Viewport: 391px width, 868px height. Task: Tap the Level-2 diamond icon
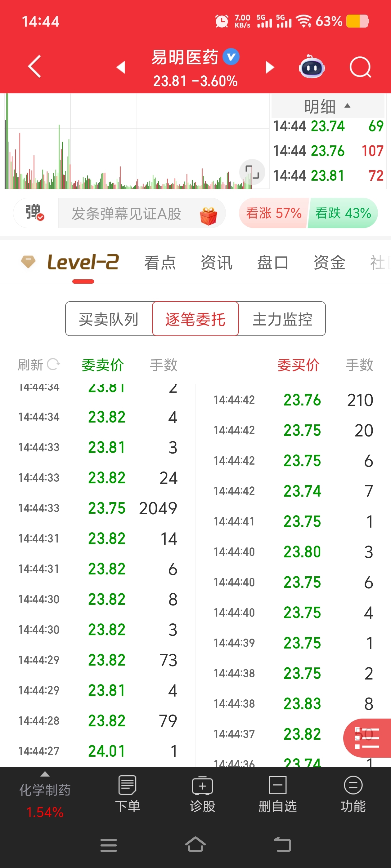(x=28, y=261)
